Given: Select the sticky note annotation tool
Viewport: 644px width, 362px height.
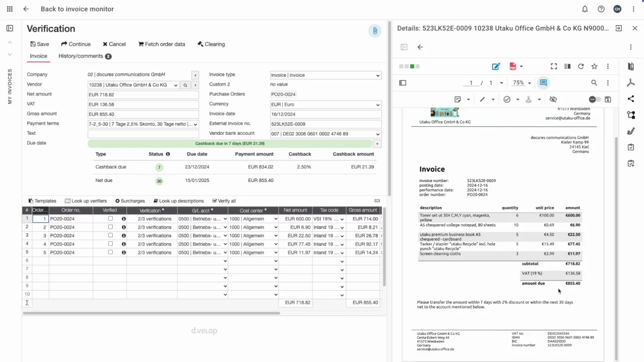Looking at the screenshot, I should coord(458,100).
